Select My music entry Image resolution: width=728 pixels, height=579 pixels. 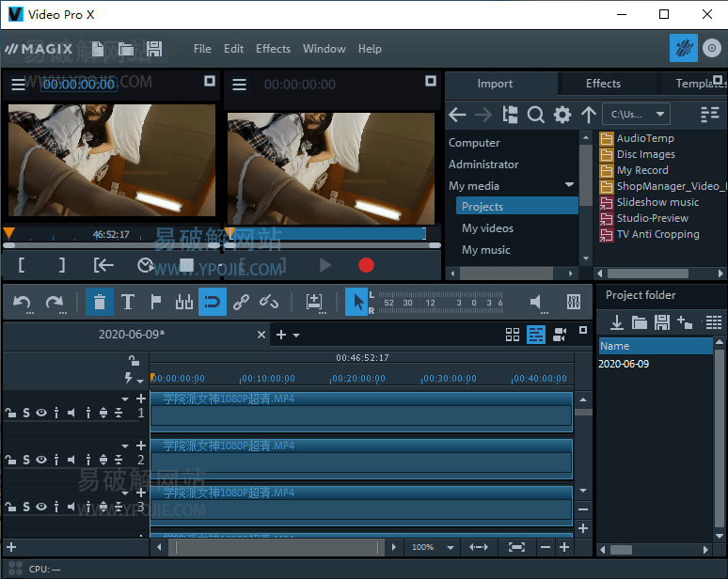(485, 250)
